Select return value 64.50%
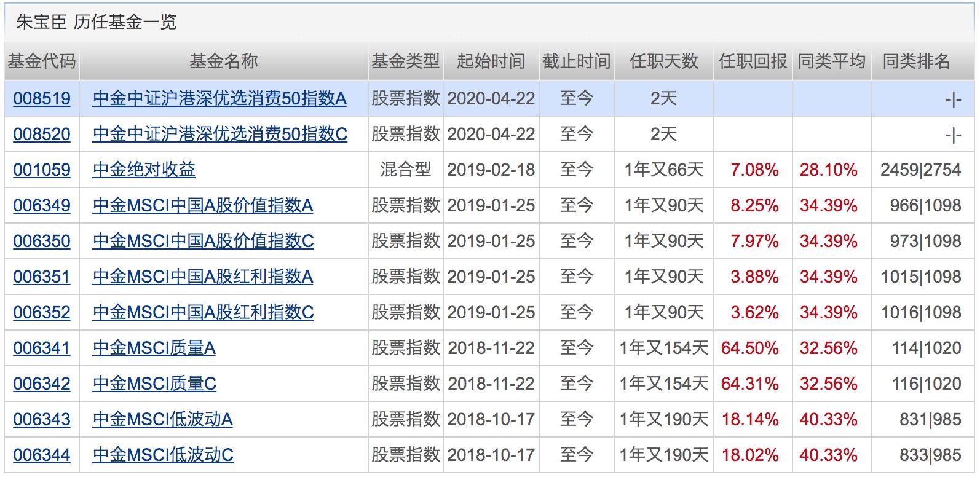The width and height of the screenshot is (980, 488). coord(750,348)
